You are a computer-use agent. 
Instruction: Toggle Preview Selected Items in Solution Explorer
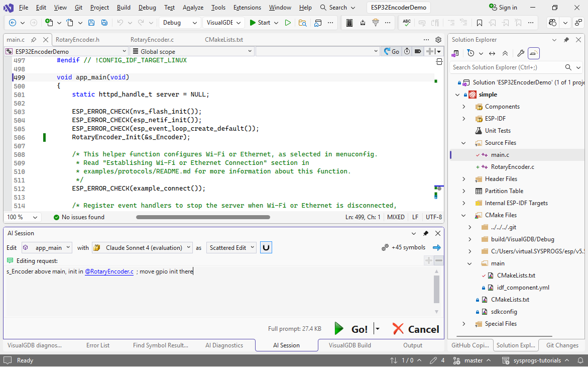534,53
